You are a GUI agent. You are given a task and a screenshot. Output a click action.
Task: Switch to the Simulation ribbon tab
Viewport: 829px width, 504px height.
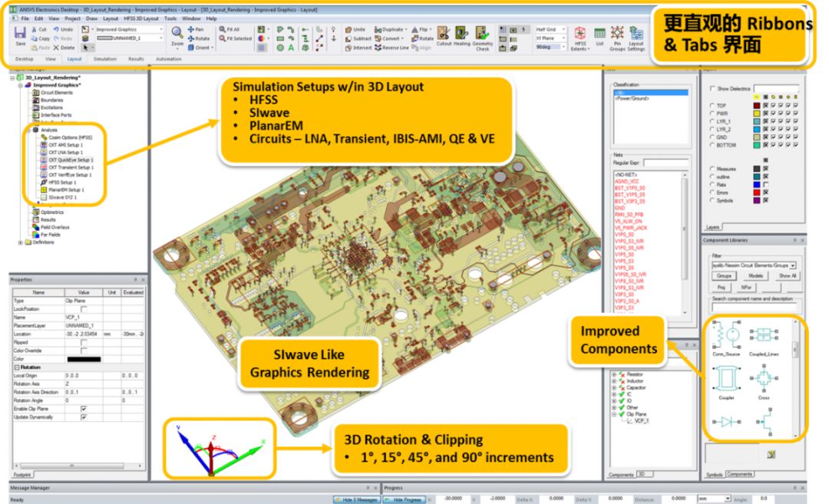pyautogui.click(x=104, y=59)
